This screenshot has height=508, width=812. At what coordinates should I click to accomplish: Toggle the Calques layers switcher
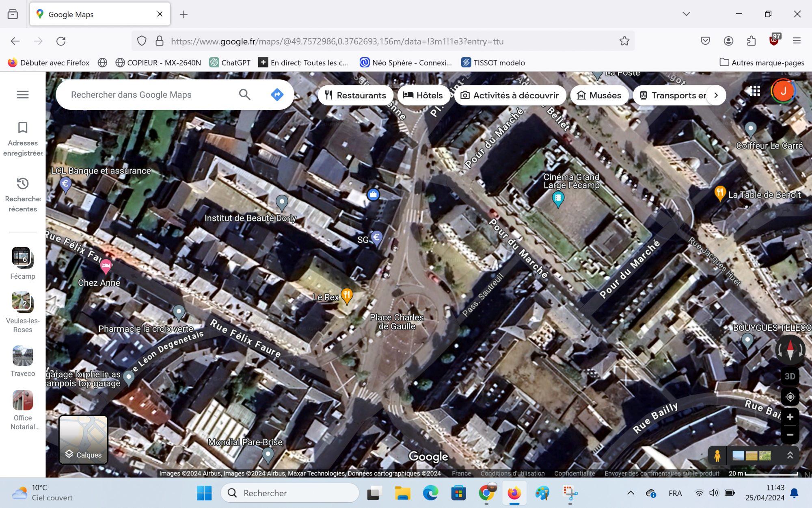point(83,440)
